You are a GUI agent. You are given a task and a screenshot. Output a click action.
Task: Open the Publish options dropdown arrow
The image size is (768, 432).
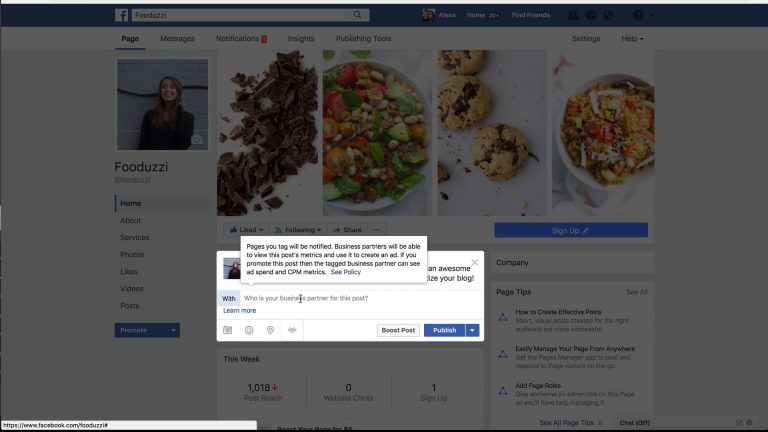(472, 330)
